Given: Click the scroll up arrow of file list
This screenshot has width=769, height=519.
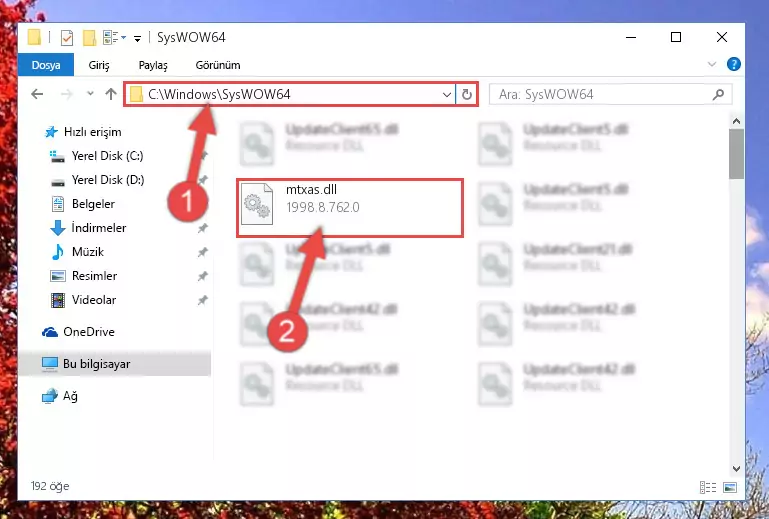Looking at the screenshot, I should [736, 121].
